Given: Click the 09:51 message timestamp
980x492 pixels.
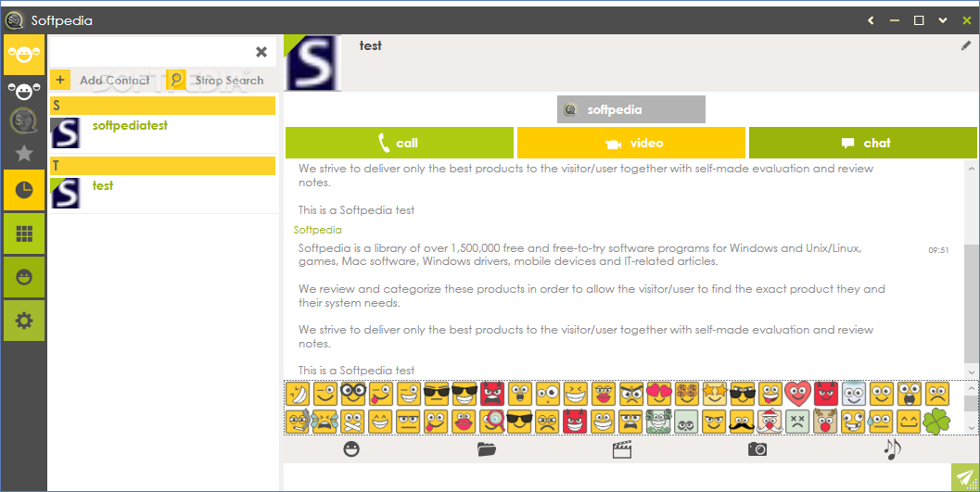Looking at the screenshot, I should [x=938, y=250].
